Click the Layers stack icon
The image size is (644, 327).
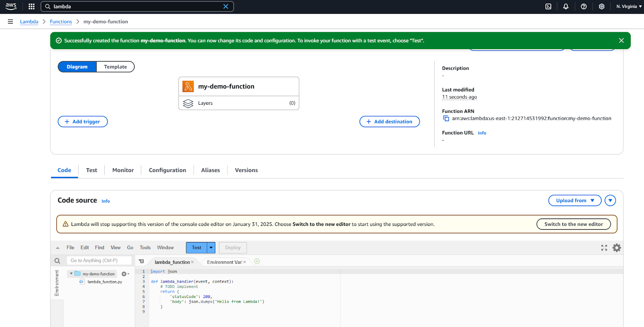click(188, 103)
